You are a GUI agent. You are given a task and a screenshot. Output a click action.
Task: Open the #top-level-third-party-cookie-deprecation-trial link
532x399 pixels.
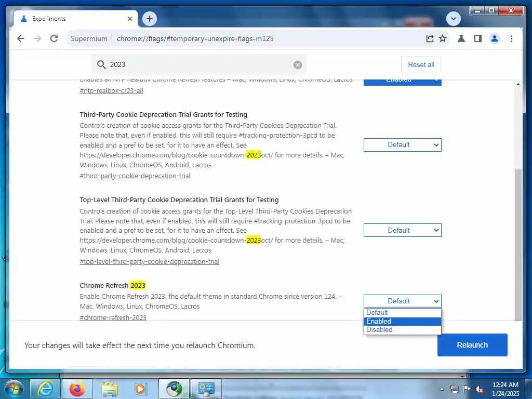point(149,262)
